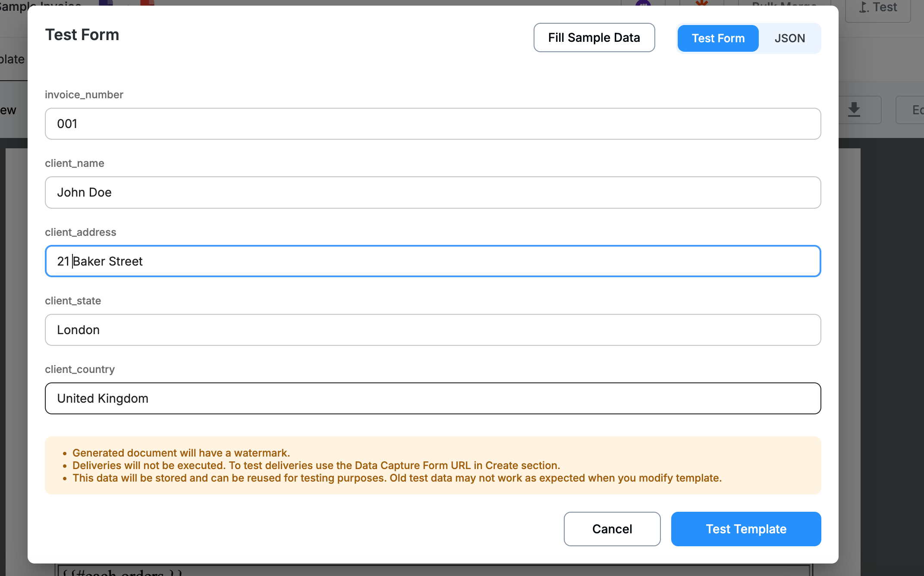Click into the client_name field
Screen dimensions: 924x576
[x=433, y=192]
